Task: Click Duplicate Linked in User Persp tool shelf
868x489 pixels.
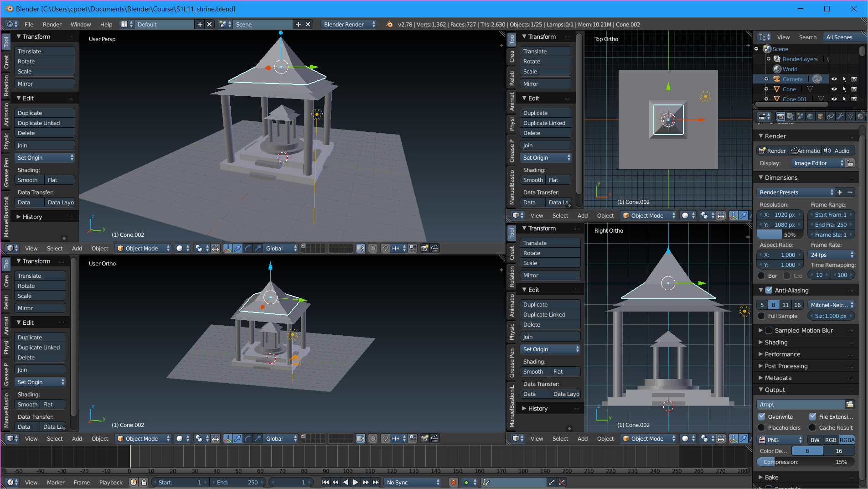Action: [x=45, y=123]
